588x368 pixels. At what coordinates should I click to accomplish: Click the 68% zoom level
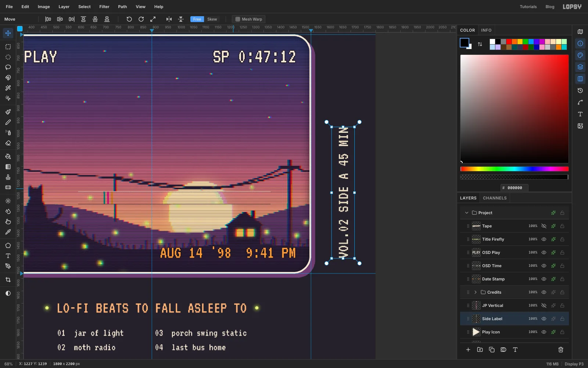(8, 364)
